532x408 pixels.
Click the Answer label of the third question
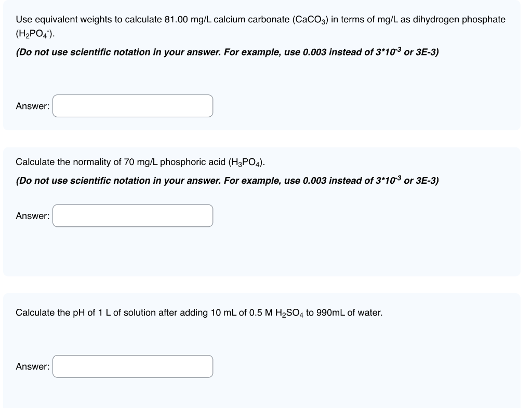(x=32, y=366)
